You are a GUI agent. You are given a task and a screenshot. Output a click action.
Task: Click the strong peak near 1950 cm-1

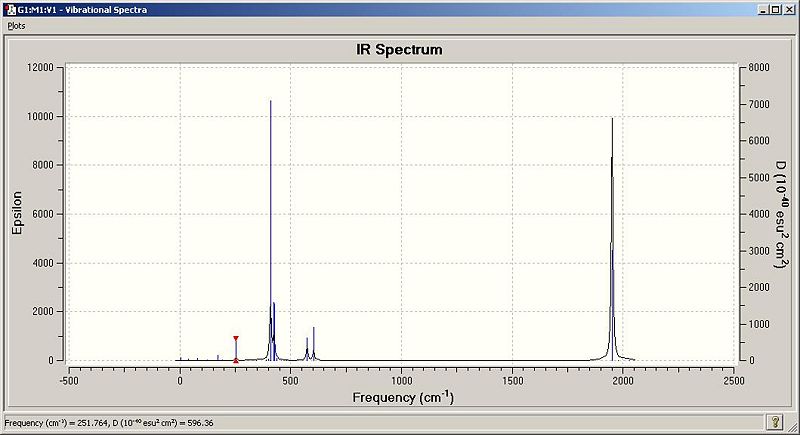(x=612, y=240)
